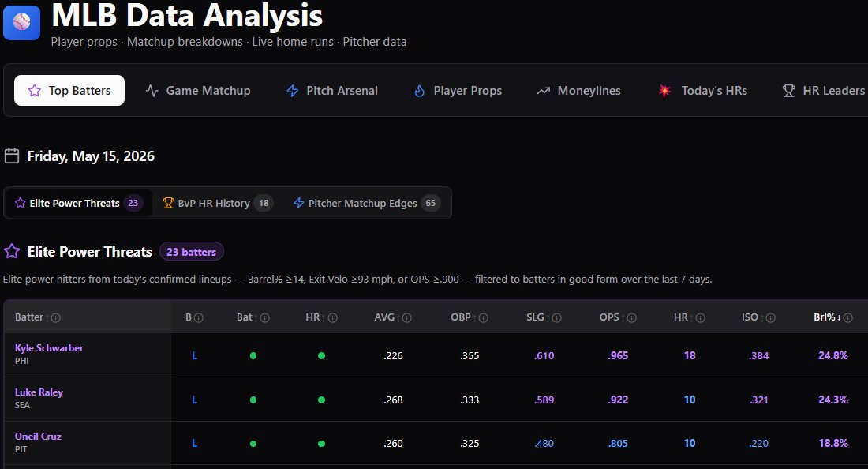Sort the table by Bat column
Viewport: 868px width, 469px height.
(x=248, y=317)
